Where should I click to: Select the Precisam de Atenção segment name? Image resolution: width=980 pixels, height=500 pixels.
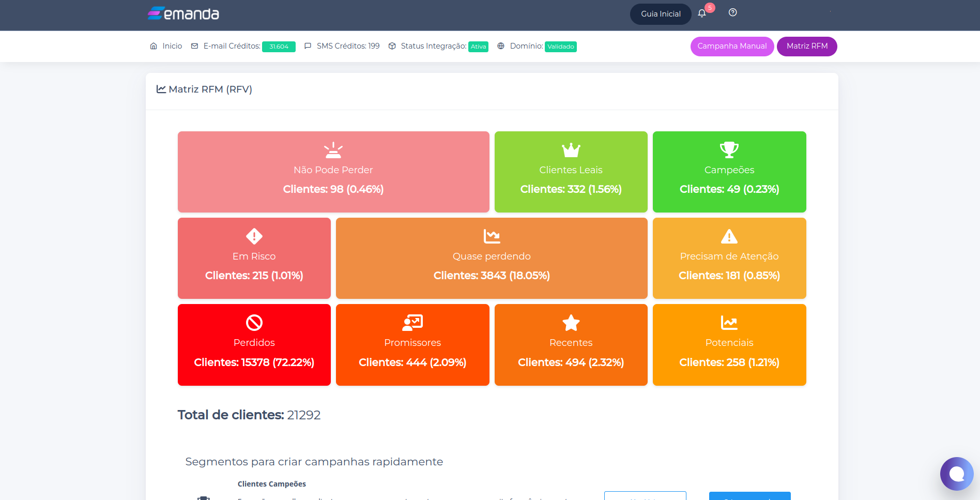tap(729, 256)
